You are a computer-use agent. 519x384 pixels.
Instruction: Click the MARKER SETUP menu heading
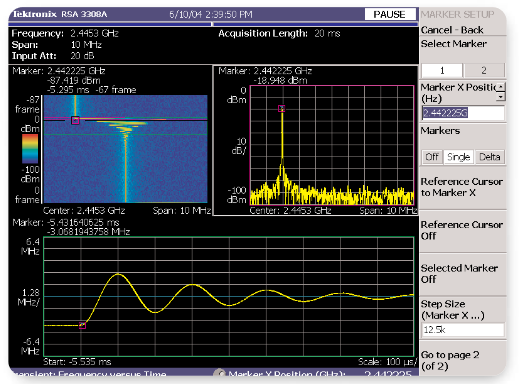[x=457, y=14]
